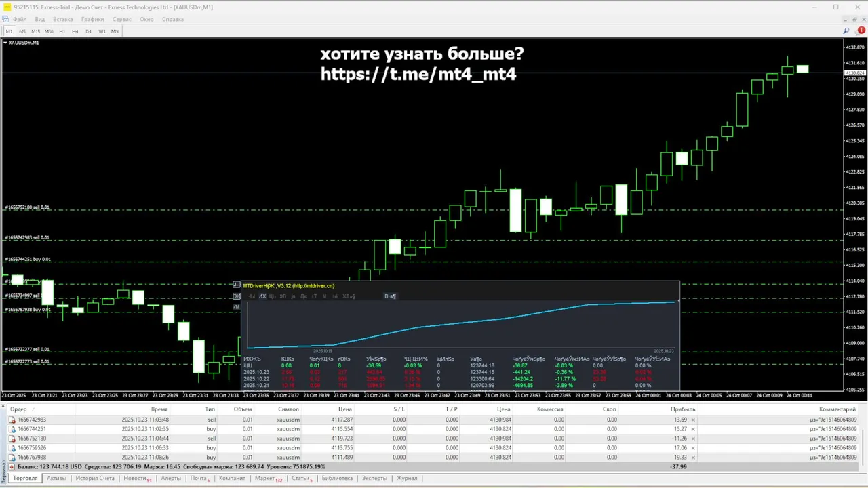
Task: Sort orders by Комментарий column header
Action: pyautogui.click(x=837, y=409)
